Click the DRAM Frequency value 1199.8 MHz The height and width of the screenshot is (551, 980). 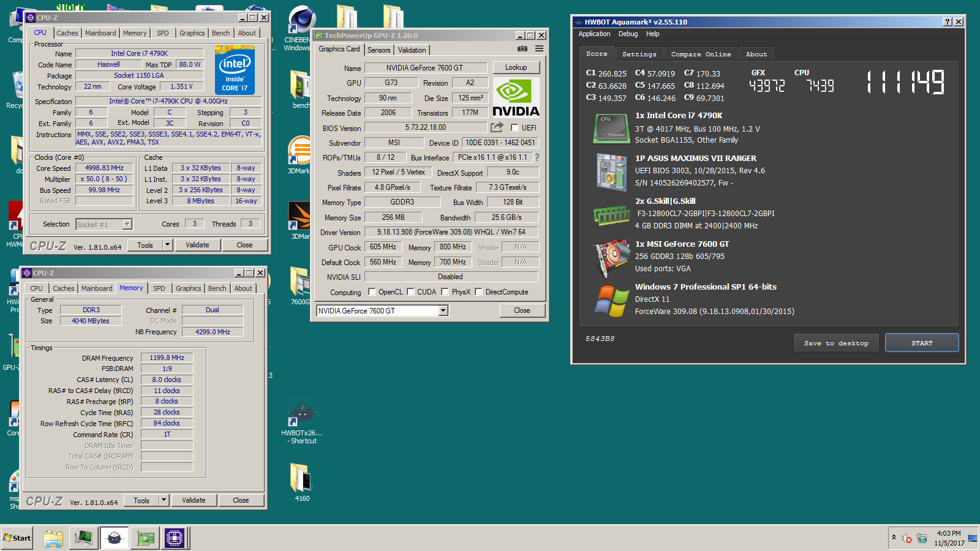coord(167,358)
